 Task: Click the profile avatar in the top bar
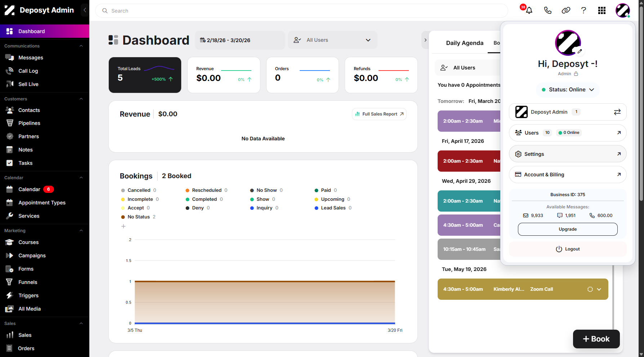coord(622,10)
